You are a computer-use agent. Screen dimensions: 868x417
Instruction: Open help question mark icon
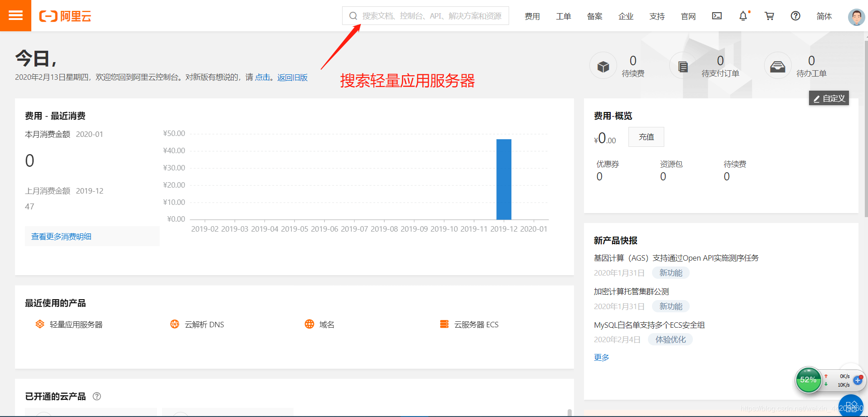tap(795, 16)
